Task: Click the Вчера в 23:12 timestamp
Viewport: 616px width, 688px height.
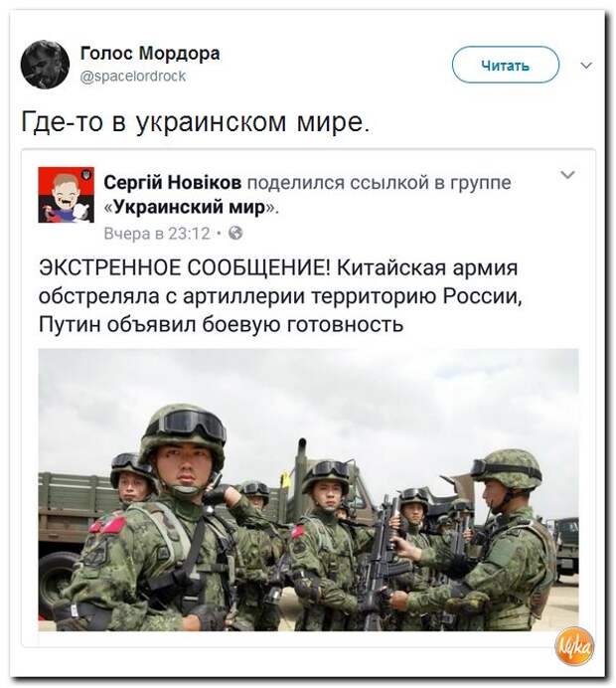Action: click(157, 233)
